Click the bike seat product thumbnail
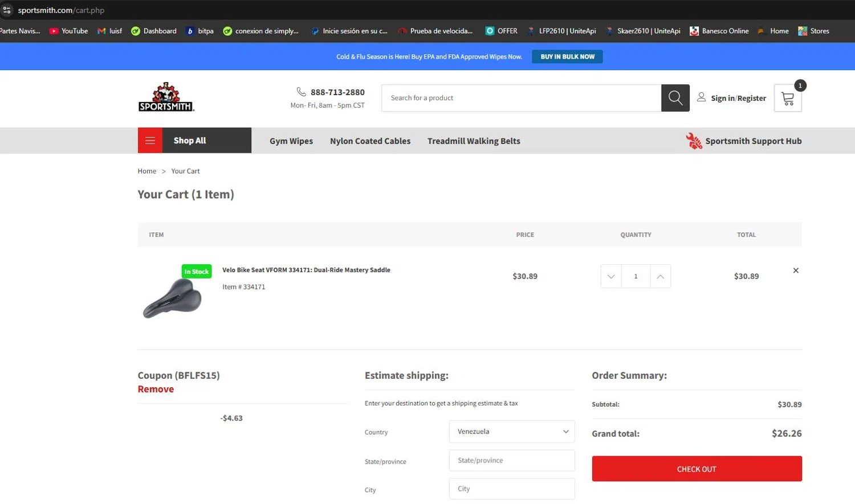This screenshot has height=504, width=855. [x=173, y=298]
